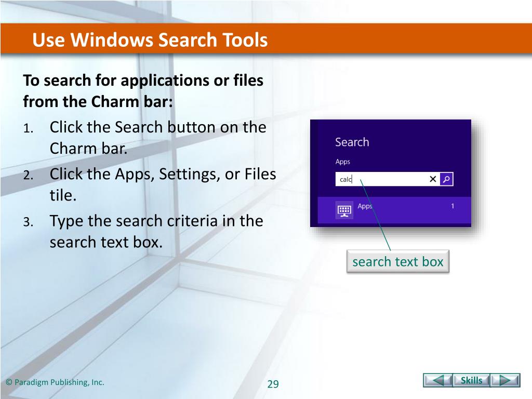Click the Paradigm Publishing copyright text
Screen dimensions: 532x399
tap(55, 382)
